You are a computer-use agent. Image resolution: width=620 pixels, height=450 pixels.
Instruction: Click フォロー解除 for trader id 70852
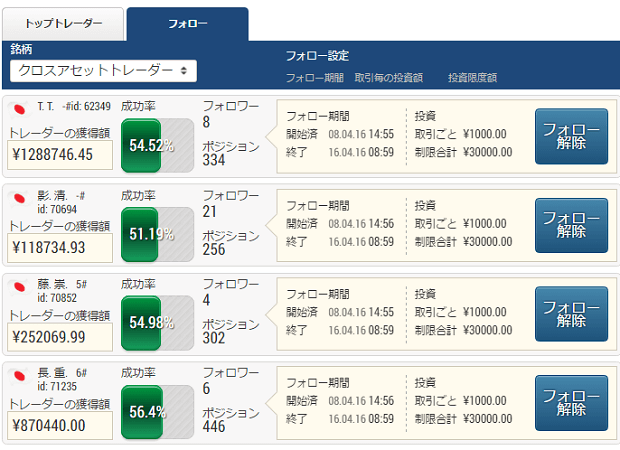571,314
